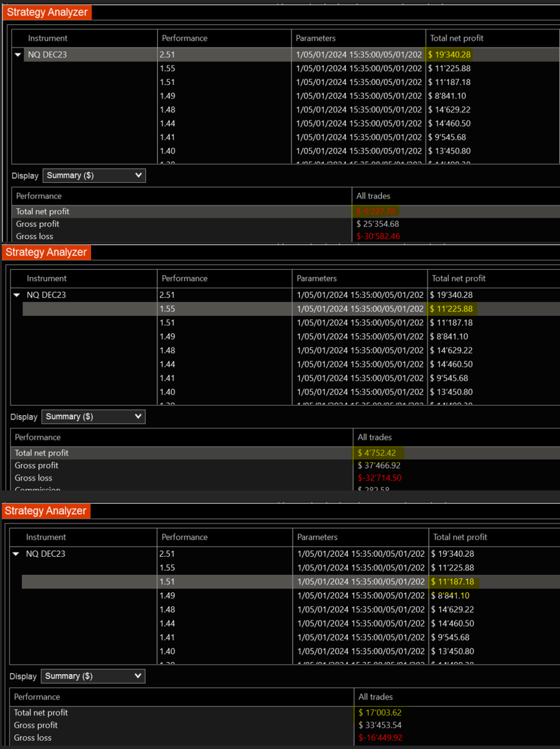Select Strategy Analyzer tab above the highlighted 2.51 row
This screenshot has height=749, width=560.
pos(47,12)
